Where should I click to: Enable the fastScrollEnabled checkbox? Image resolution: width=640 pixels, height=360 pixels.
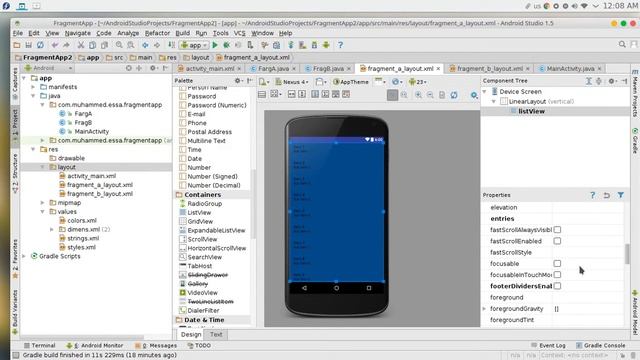pyautogui.click(x=557, y=241)
